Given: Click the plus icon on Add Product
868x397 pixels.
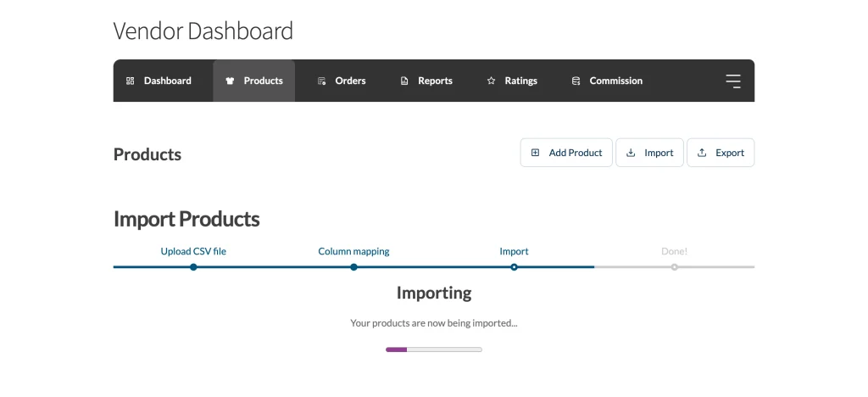Looking at the screenshot, I should point(536,153).
